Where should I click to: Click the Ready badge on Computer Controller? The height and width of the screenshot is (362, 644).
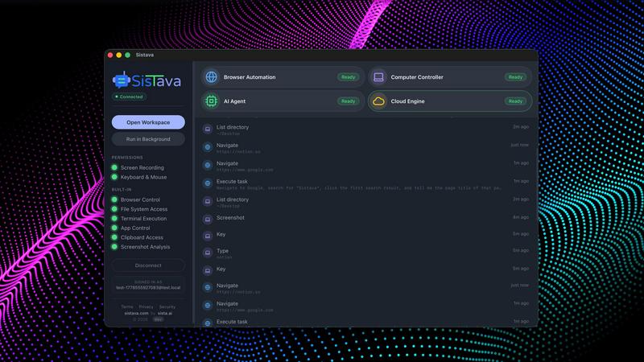pyautogui.click(x=515, y=77)
